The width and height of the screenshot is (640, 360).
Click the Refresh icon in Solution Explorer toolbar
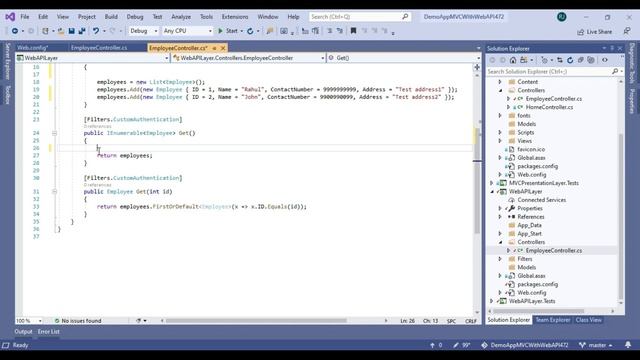570,60
